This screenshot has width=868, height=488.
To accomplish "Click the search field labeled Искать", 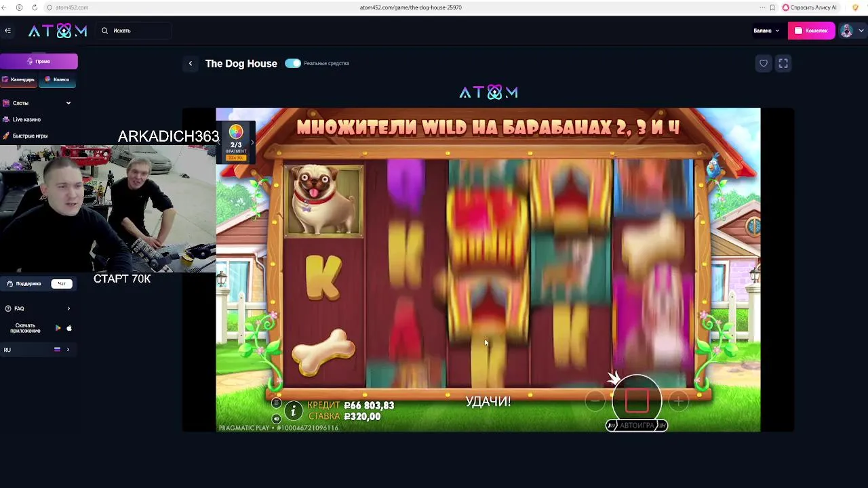I will click(x=134, y=30).
